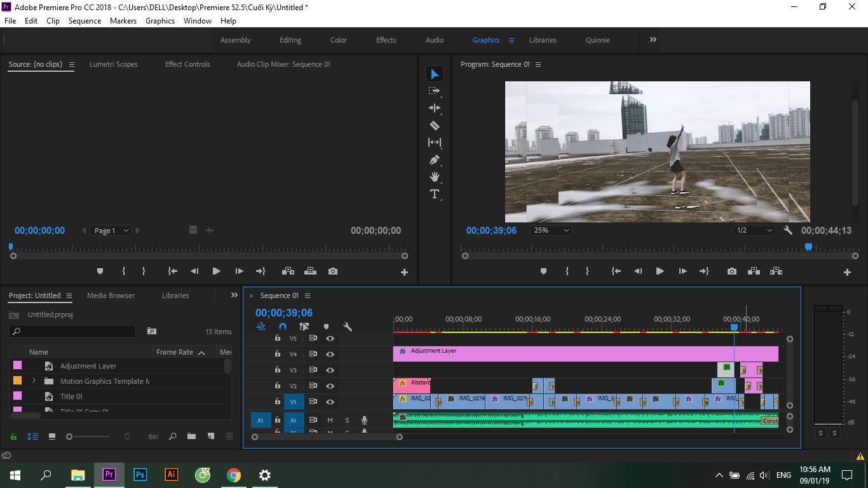Viewport: 868px width, 488px height.
Task: Solo the A1 audio track
Action: point(347,420)
